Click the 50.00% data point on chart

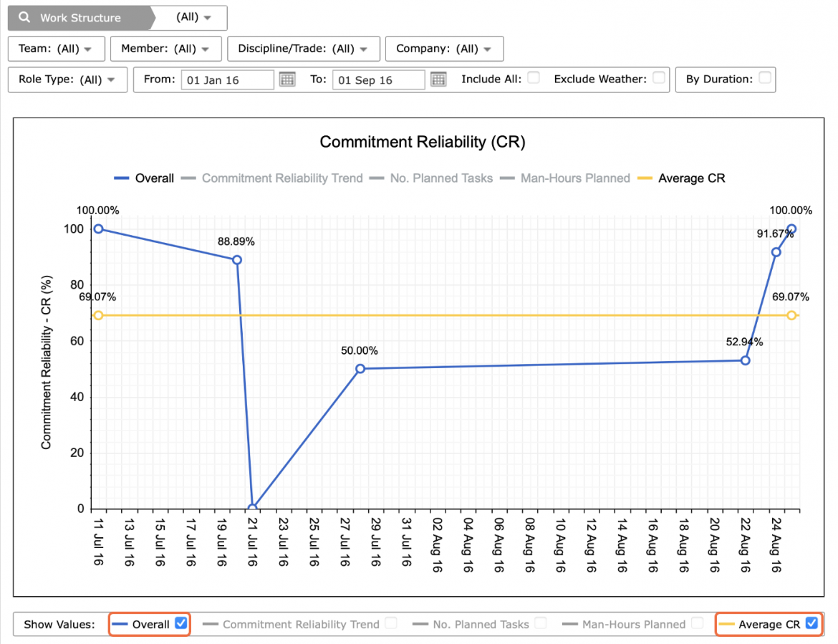tap(360, 369)
